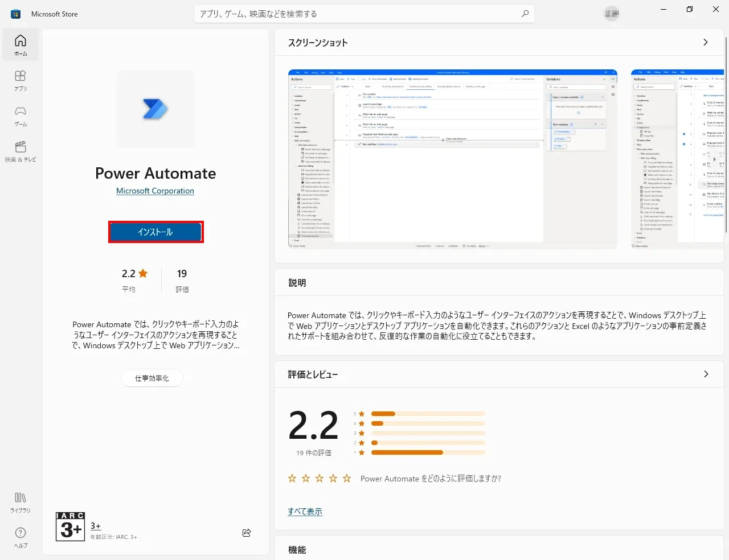This screenshot has height=560, width=729.
Task: Rate Power Automate one star
Action: coord(292,479)
